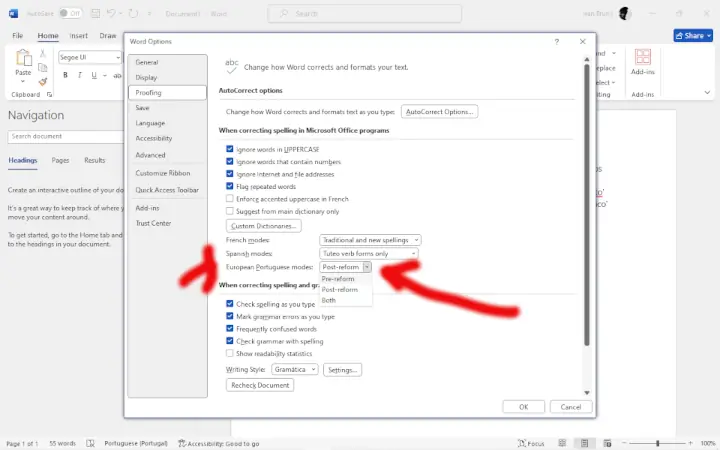The width and height of the screenshot is (720, 450).
Task: Click the Redo arrow icon
Action: click(134, 13)
